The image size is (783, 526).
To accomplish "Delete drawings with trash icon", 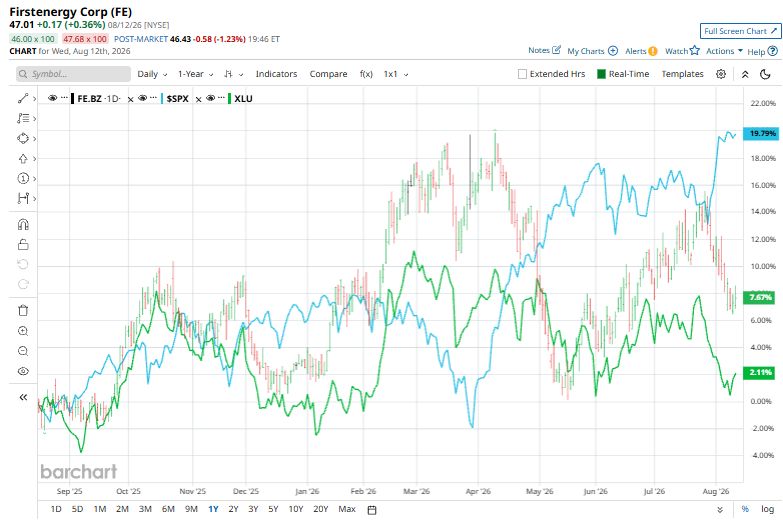I will [x=23, y=310].
